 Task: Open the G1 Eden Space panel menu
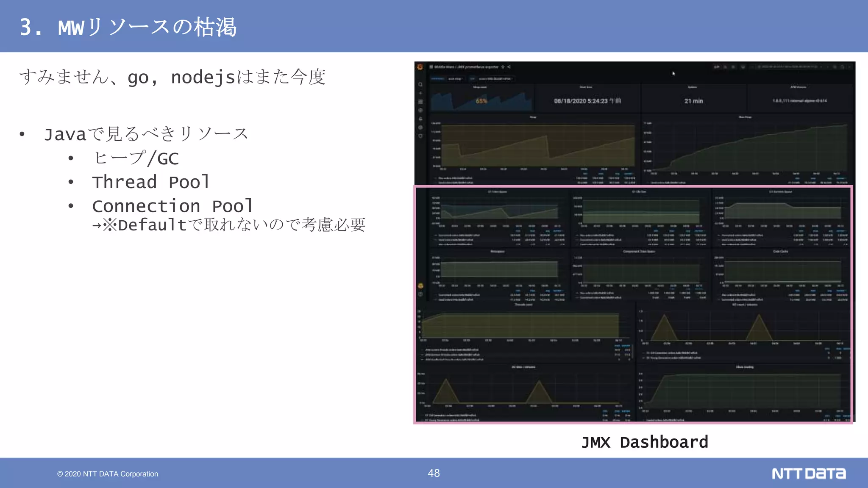[497, 191]
